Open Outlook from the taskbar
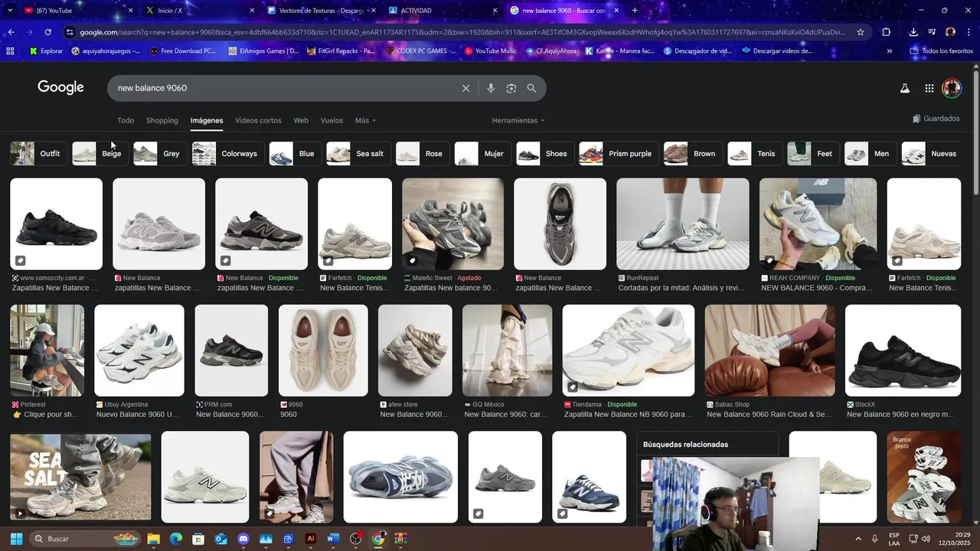The width and height of the screenshot is (980, 551). click(x=220, y=539)
